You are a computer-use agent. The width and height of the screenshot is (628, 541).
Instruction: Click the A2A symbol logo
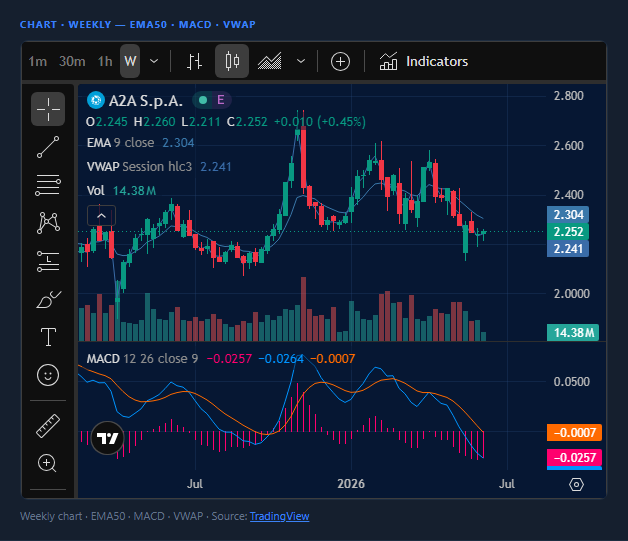pyautogui.click(x=96, y=100)
